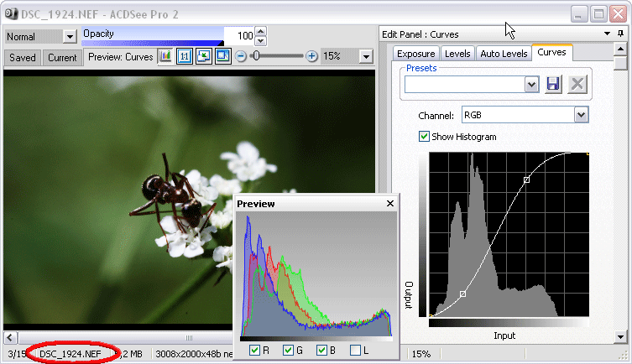Zoom in with the plus icon
Viewport: 632px width, 364px height.
point(311,56)
